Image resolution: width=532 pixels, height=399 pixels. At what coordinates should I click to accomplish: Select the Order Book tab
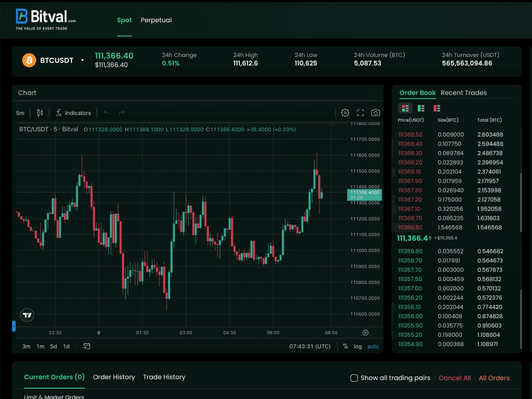[417, 93]
